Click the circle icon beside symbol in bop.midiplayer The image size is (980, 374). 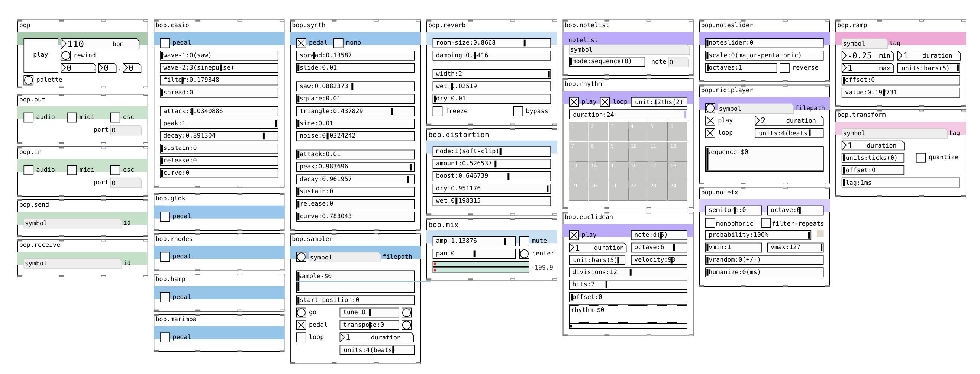710,108
